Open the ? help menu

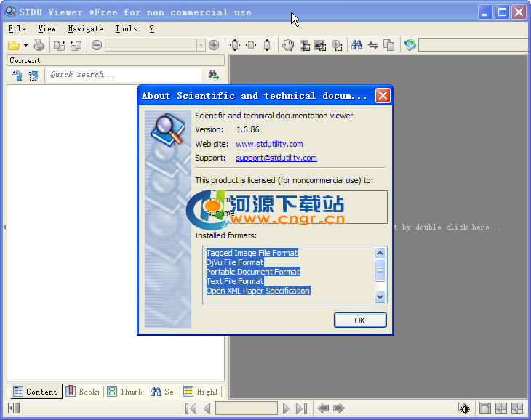(x=152, y=29)
